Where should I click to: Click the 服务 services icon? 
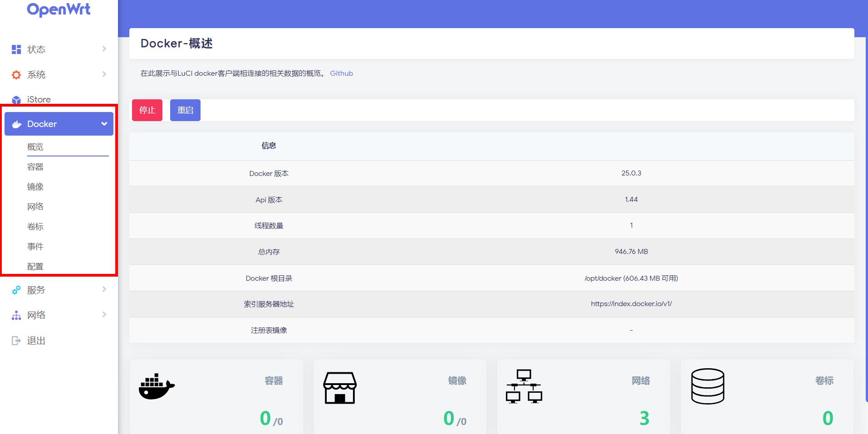click(16, 290)
